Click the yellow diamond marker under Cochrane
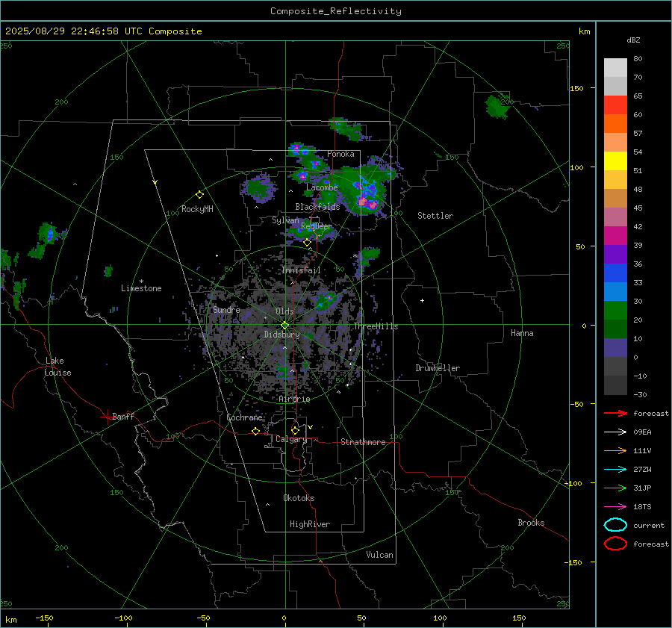This screenshot has width=672, height=628. tap(255, 431)
